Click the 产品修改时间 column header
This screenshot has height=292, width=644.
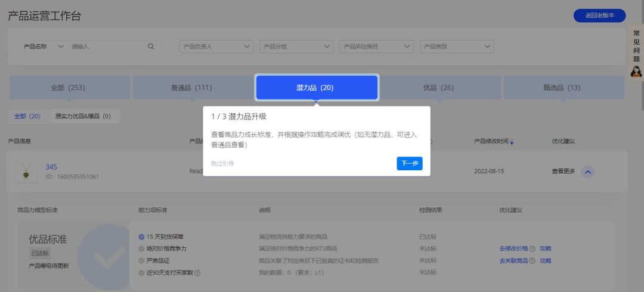point(491,142)
